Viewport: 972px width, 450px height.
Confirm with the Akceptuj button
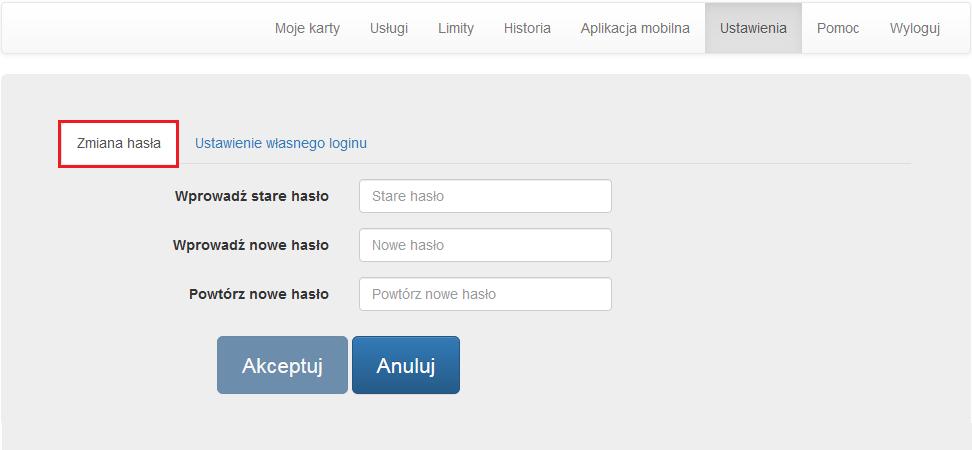click(x=282, y=365)
